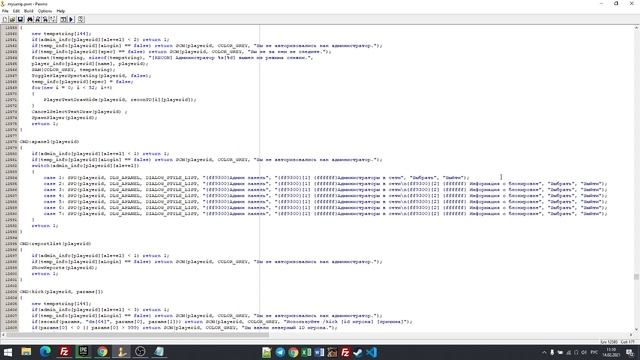This screenshot has height=360, width=640.
Task: Open Visual Studio Code from the taskbar
Action: (x=371, y=352)
